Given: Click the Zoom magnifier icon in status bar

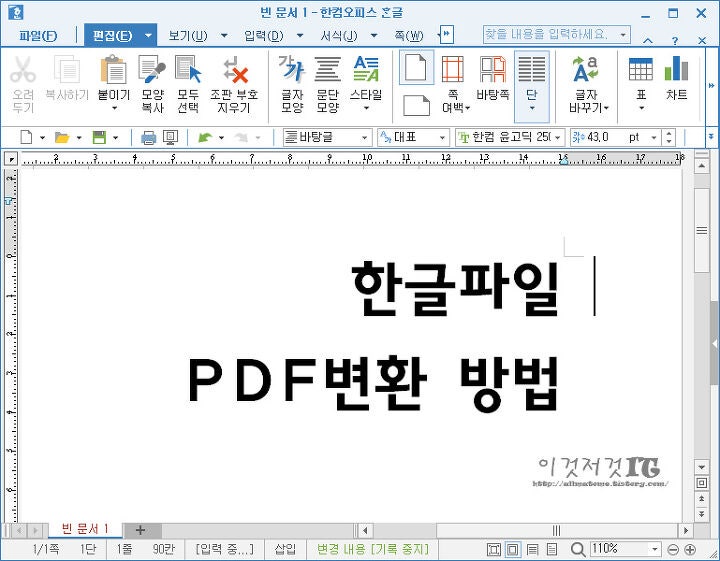Looking at the screenshot, I should [578, 549].
